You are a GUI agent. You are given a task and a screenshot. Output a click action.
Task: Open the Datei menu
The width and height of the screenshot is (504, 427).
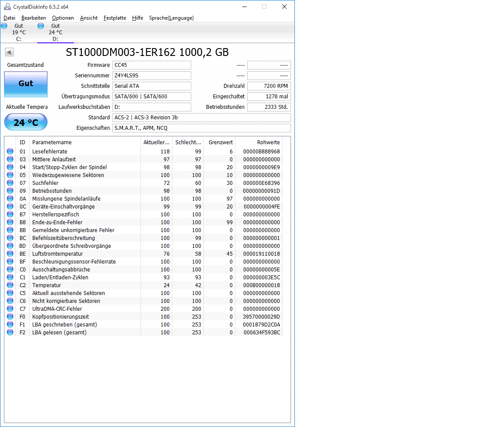coord(9,18)
